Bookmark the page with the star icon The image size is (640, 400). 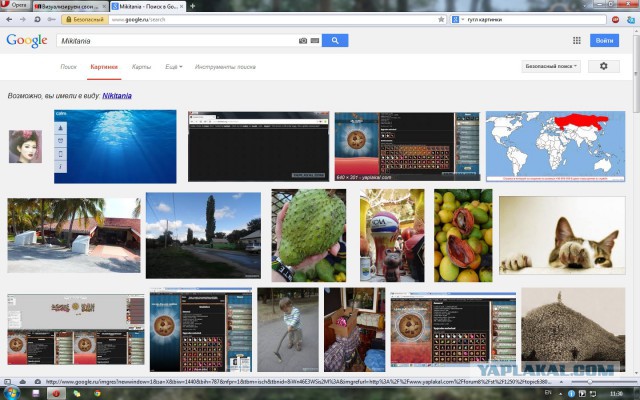(441, 19)
